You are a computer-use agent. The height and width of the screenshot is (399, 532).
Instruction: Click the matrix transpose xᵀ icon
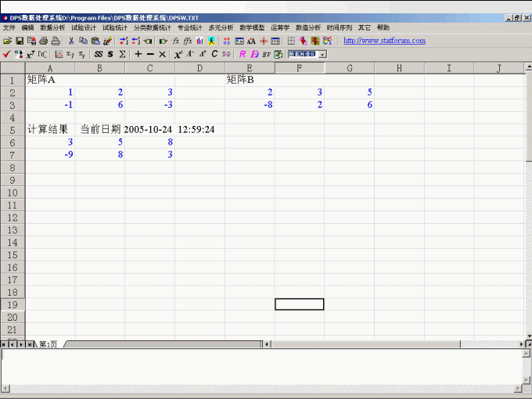(x=31, y=54)
